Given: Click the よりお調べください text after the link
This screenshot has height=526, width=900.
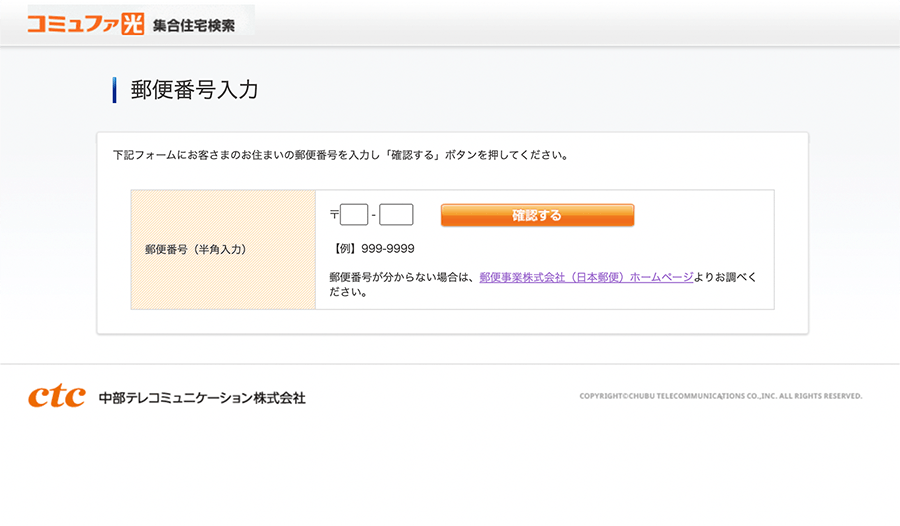Looking at the screenshot, I should coord(725,277).
